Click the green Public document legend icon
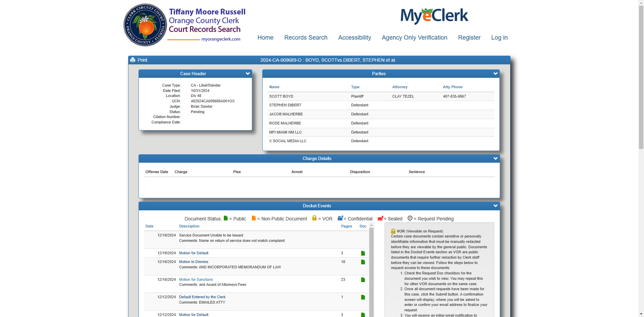The height and width of the screenshot is (317, 644). (226, 218)
